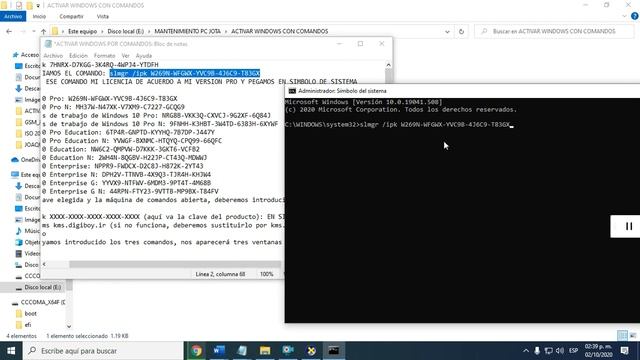This screenshot has width=640, height=360.
Task: Open the Inicio ribbon tab
Action: pos(39,16)
